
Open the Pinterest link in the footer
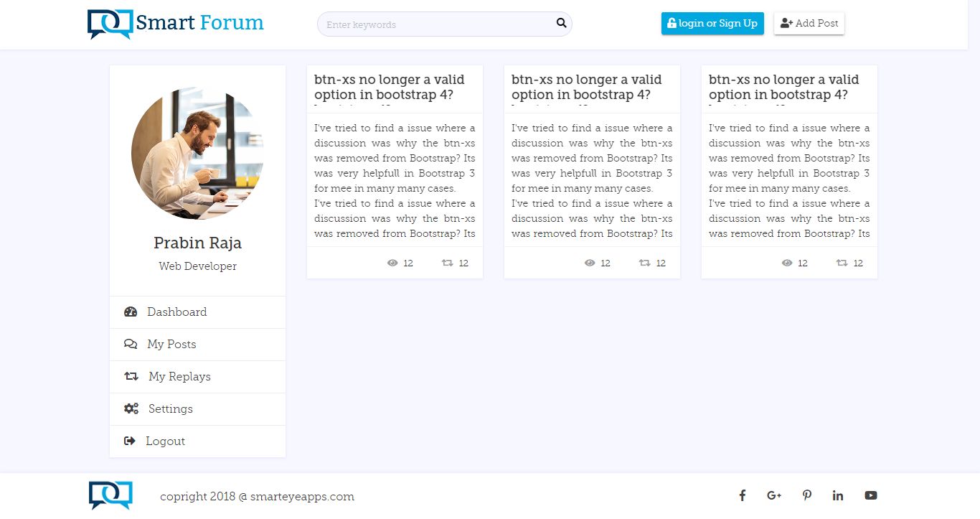tap(807, 495)
